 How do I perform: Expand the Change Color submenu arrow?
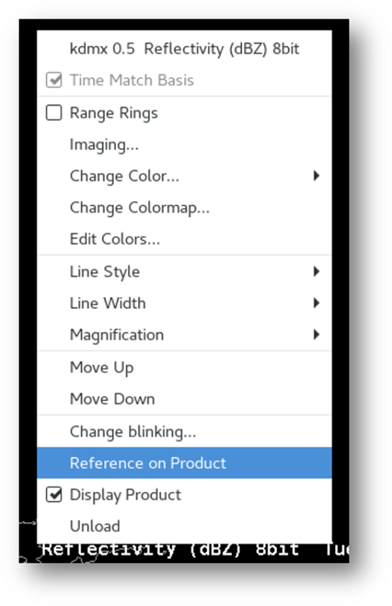coord(316,176)
